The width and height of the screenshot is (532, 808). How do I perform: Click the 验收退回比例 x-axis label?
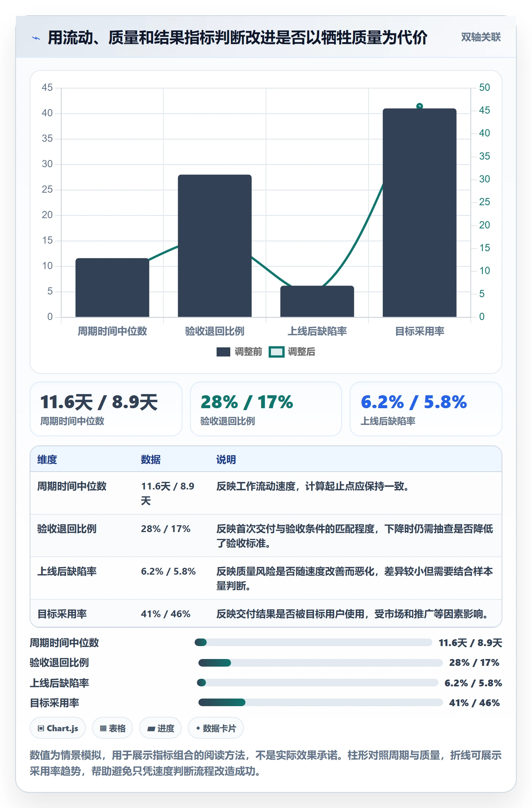(215, 331)
